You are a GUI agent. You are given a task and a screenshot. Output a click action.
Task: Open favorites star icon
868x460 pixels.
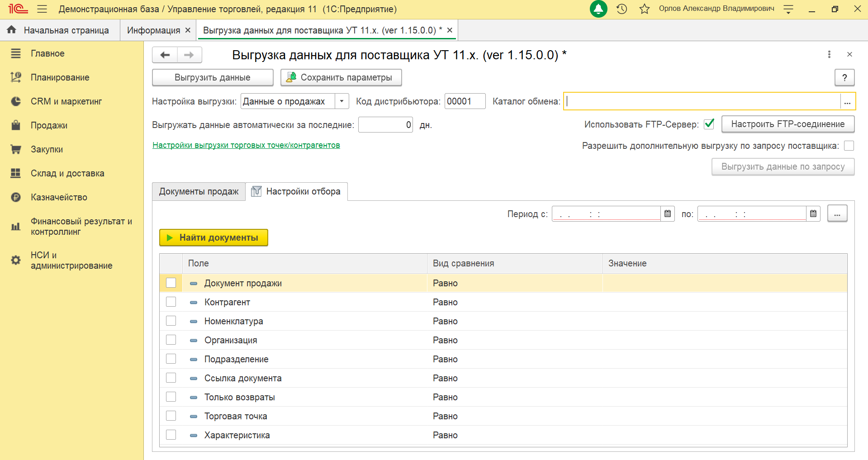pyautogui.click(x=645, y=9)
